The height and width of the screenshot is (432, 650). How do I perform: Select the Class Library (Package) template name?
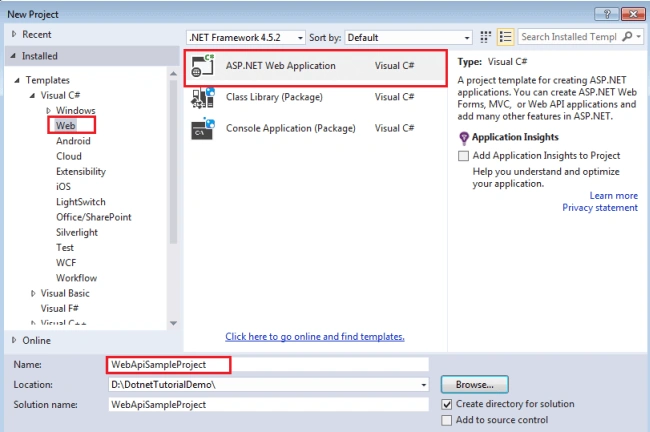click(x=274, y=97)
